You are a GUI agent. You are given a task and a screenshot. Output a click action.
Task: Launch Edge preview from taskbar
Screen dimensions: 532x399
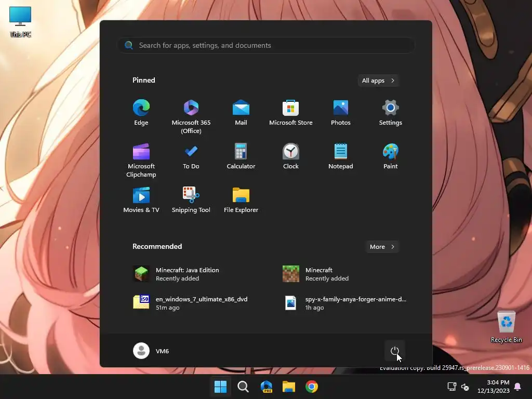267,387
